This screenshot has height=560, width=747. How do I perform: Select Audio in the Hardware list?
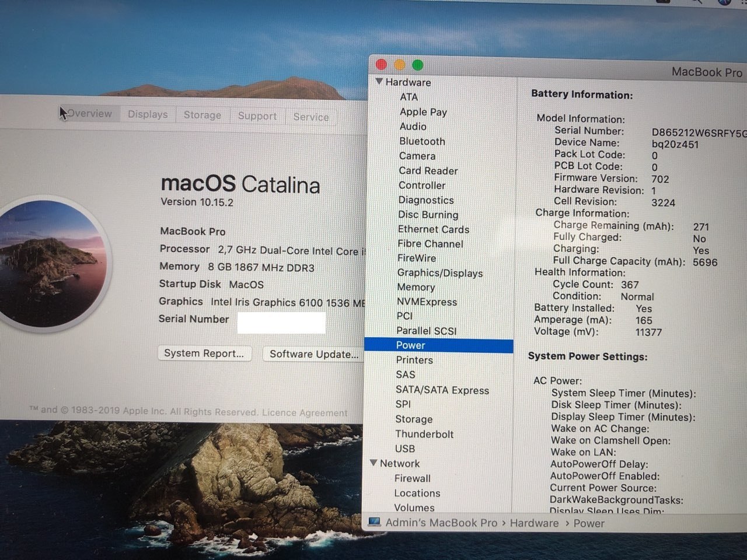[413, 126]
